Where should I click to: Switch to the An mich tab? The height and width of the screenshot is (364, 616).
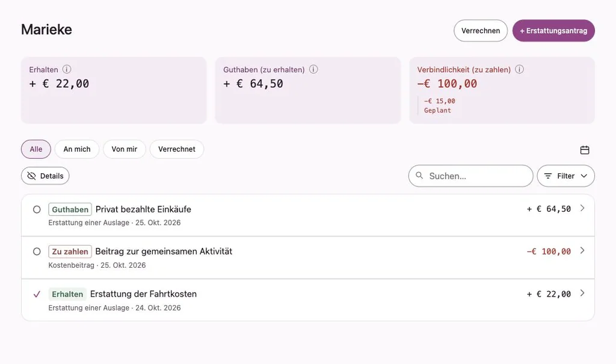77,149
